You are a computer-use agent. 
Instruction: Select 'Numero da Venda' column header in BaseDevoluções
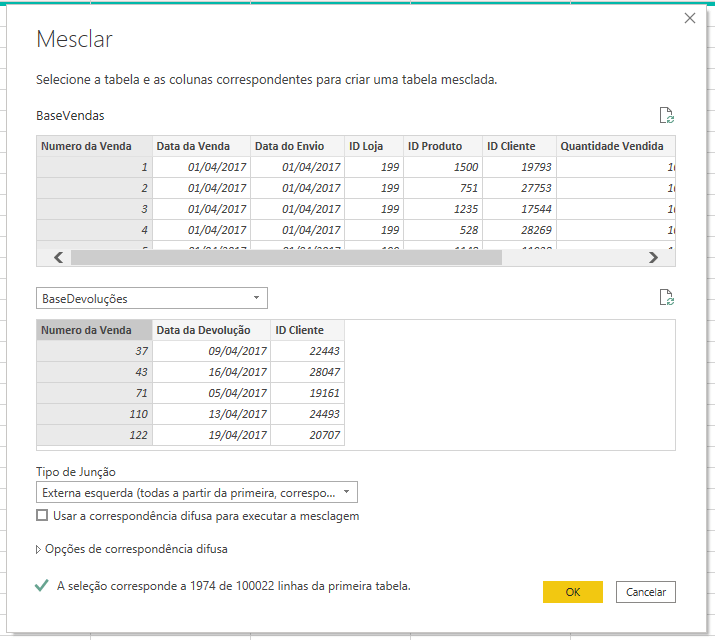click(94, 330)
